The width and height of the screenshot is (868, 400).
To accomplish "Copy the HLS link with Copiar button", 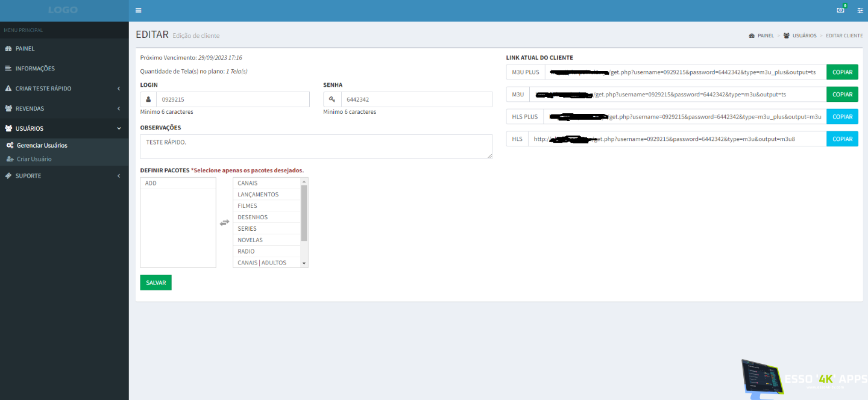I will (842, 139).
